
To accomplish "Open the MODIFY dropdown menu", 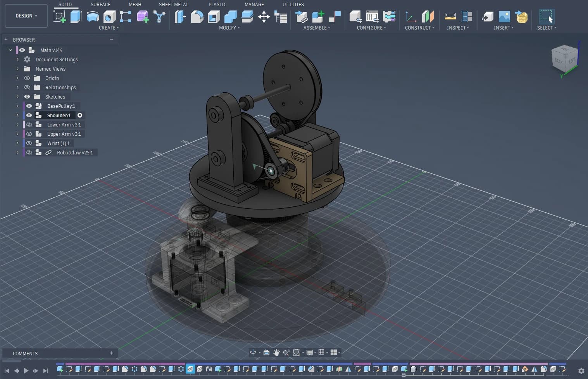I will pyautogui.click(x=229, y=28).
